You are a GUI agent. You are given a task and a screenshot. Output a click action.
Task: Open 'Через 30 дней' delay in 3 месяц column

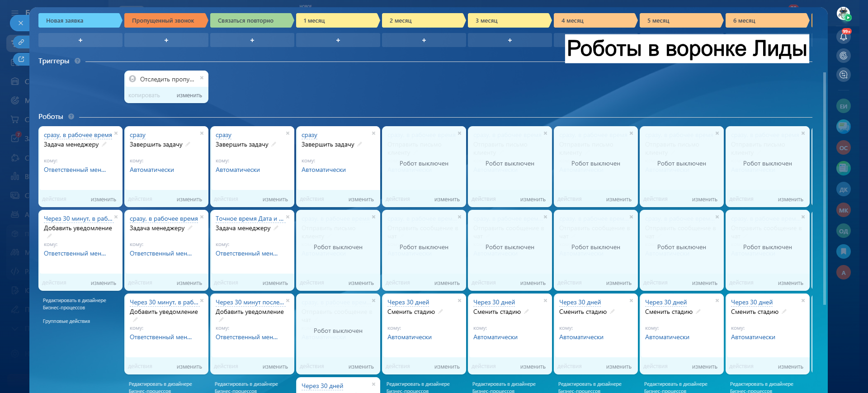(x=494, y=303)
